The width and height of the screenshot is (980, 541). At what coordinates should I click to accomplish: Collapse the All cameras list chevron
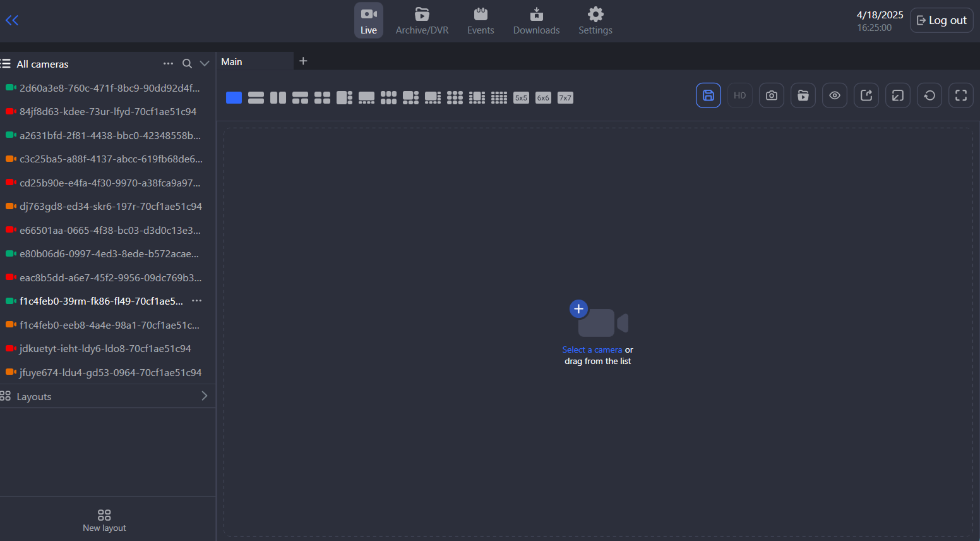pos(205,64)
